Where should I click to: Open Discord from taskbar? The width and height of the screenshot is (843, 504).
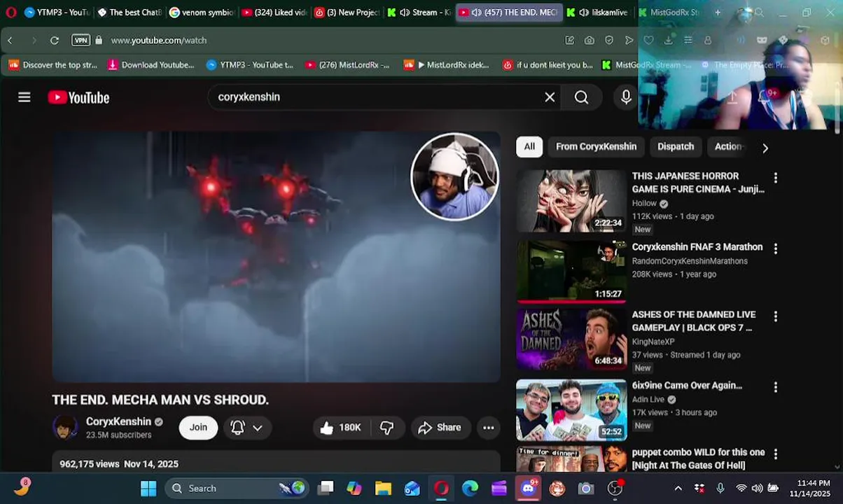click(528, 489)
